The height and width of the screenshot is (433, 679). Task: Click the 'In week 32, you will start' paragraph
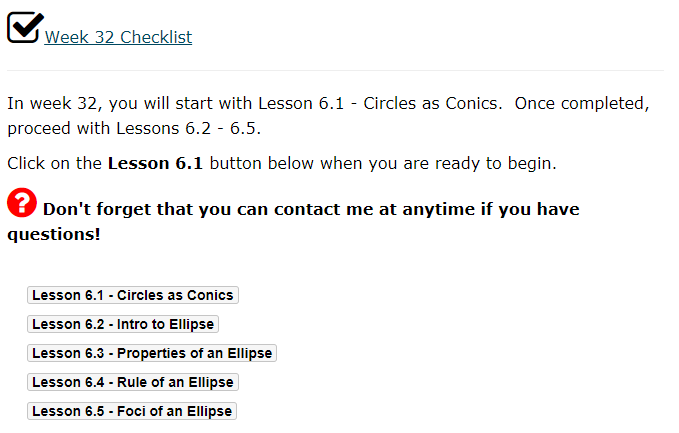point(328,116)
